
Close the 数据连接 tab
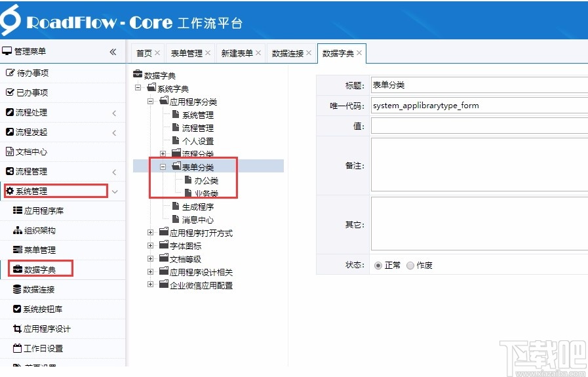(309, 53)
